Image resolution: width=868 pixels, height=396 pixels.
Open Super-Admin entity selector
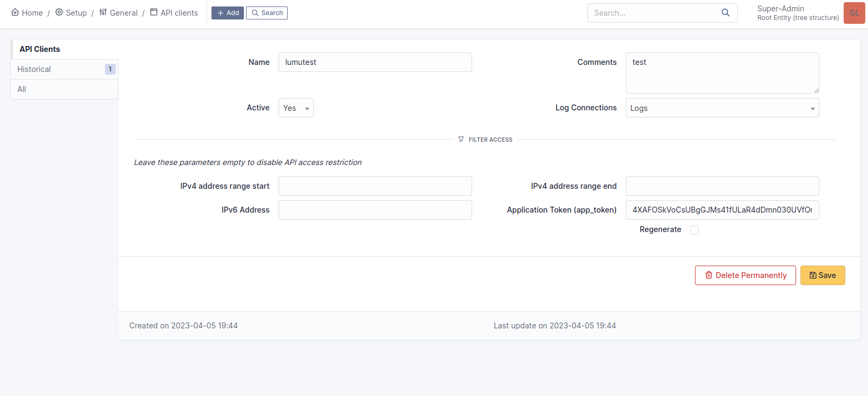click(797, 13)
